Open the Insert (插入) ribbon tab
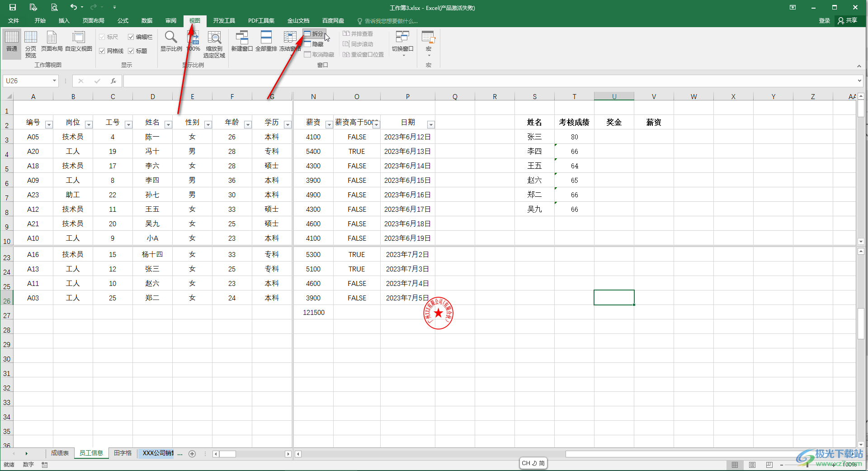This screenshot has width=868, height=471. (64, 21)
